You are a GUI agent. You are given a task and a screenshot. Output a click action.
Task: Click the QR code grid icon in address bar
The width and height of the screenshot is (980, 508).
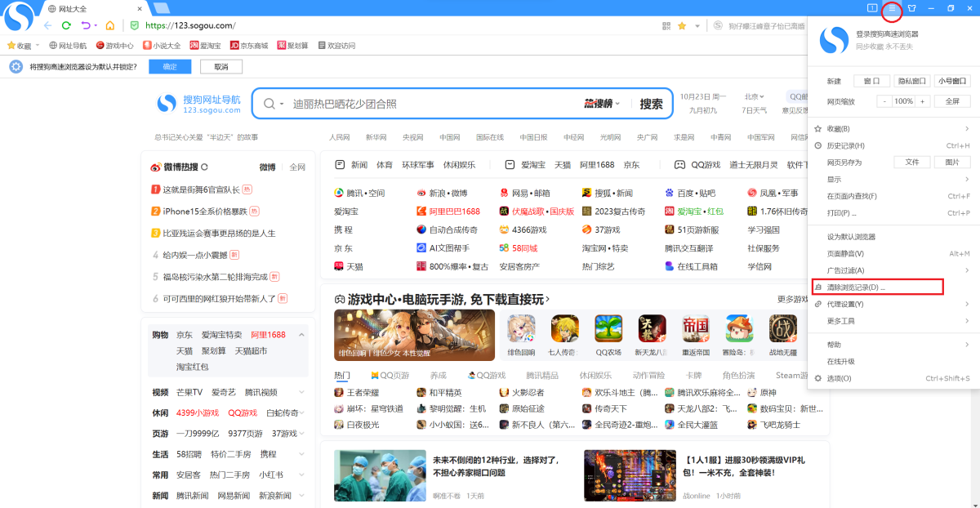click(666, 25)
